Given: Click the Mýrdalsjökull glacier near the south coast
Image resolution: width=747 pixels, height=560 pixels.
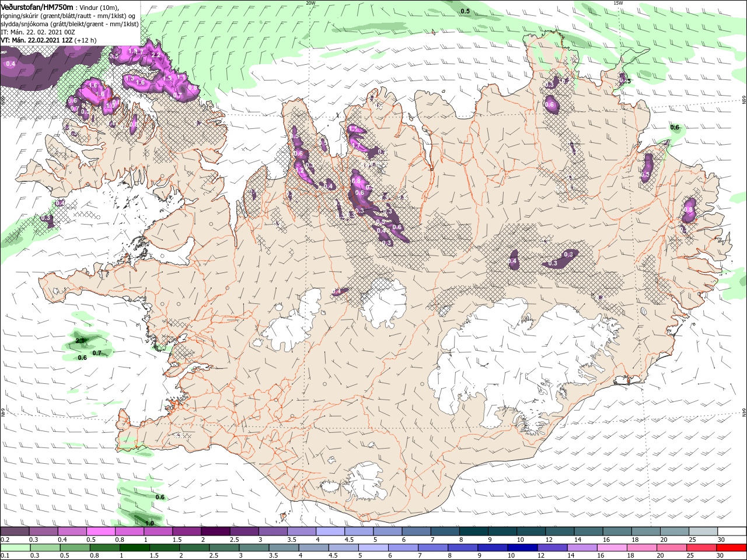Looking at the screenshot, I should pos(365,481).
